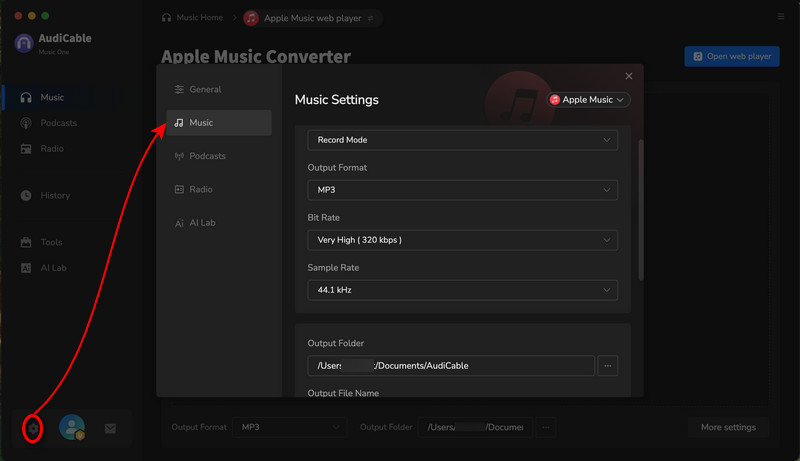The image size is (800, 461).
Task: Click the AI icon beside settings AI Lab
Action: 179,223
